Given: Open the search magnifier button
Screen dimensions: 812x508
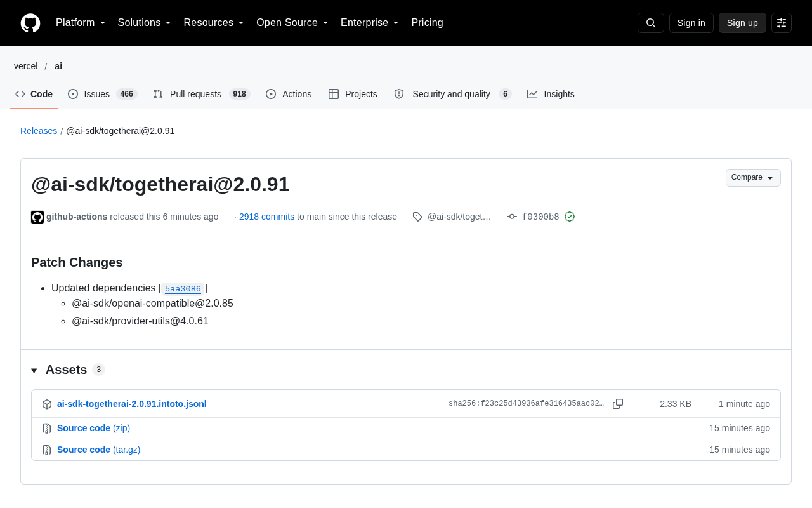Looking at the screenshot, I should [651, 23].
